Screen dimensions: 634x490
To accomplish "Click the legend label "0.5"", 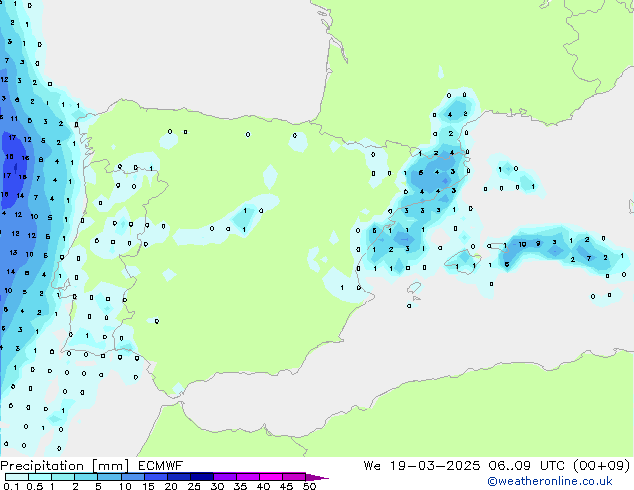I will coord(35,486).
